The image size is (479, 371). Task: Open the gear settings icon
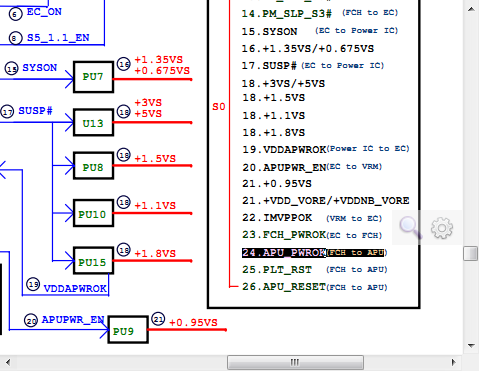point(442,228)
